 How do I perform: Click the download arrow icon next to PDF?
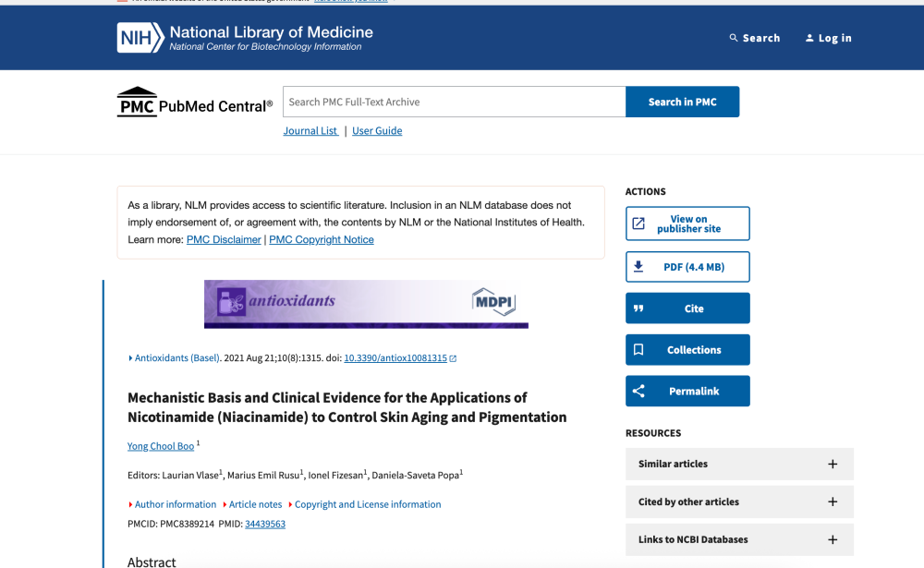pyautogui.click(x=638, y=267)
